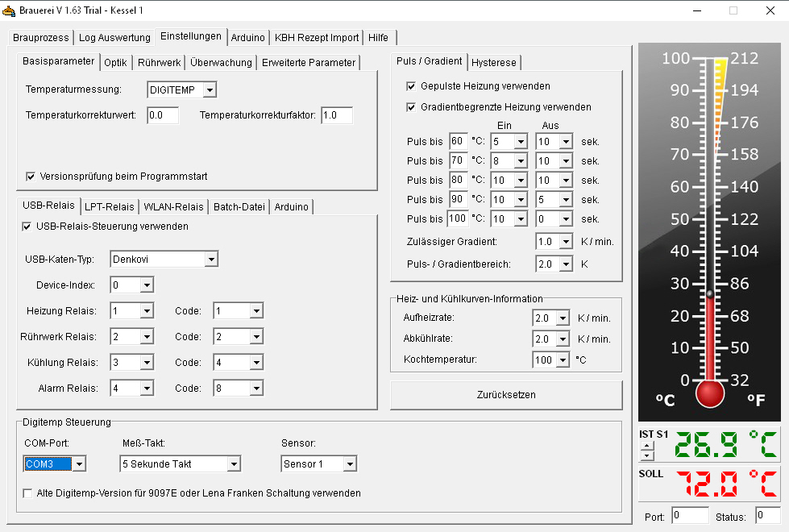Screen dimensions: 789x532
Task: Click the Brauerei app icon in title bar
Action: 10,10
